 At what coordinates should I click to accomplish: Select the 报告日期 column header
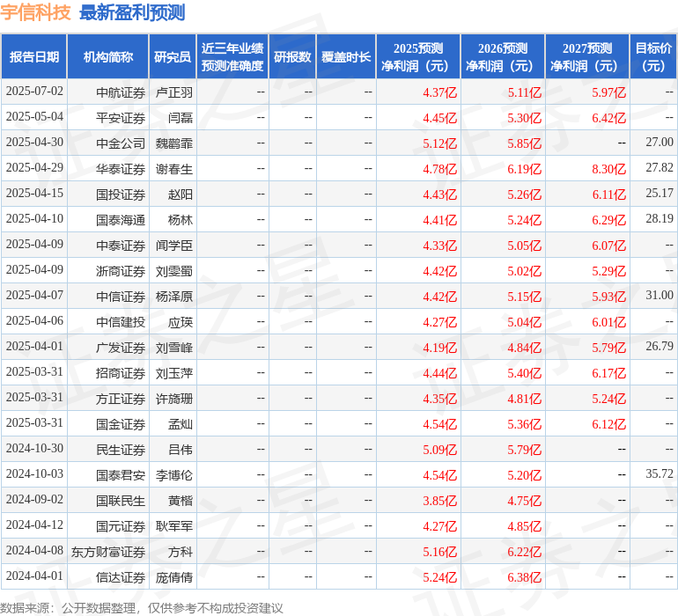pyautogui.click(x=34, y=56)
